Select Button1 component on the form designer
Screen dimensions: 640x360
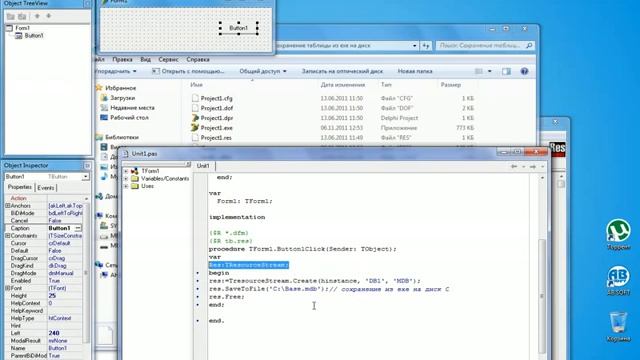coord(239,28)
